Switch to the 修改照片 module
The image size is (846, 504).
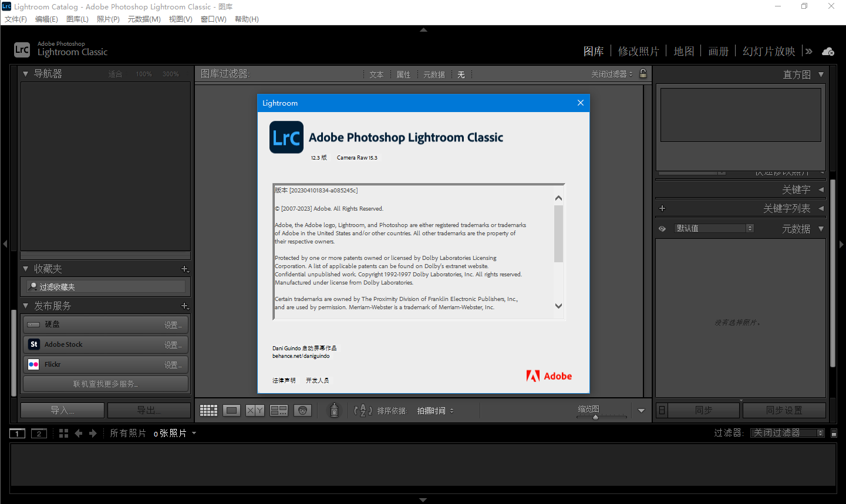tap(638, 52)
